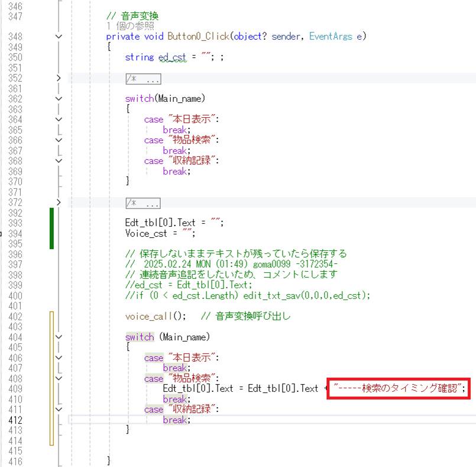Click the "-----検索のタイミング確認" string literal
476x467 pixels.
397,389
